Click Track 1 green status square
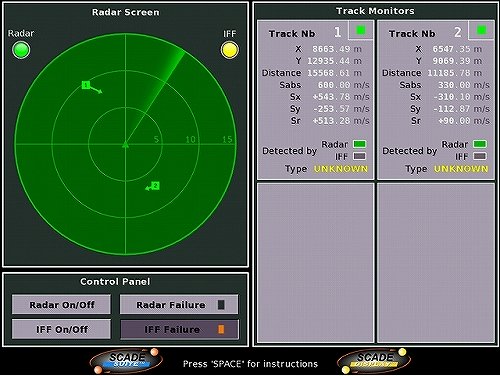 pyautogui.click(x=361, y=30)
